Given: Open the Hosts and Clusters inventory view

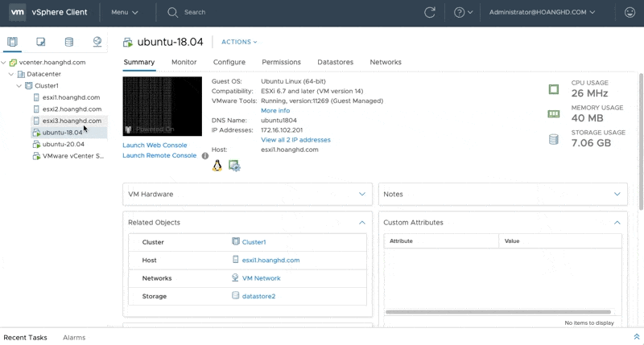Looking at the screenshot, I should 12,42.
